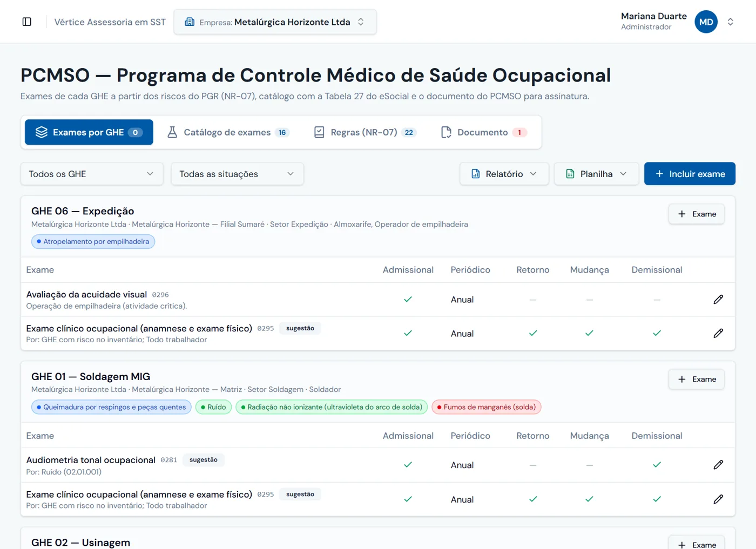This screenshot has height=549, width=756.
Task: Switch to Exames por GHE tab
Action: click(x=89, y=132)
